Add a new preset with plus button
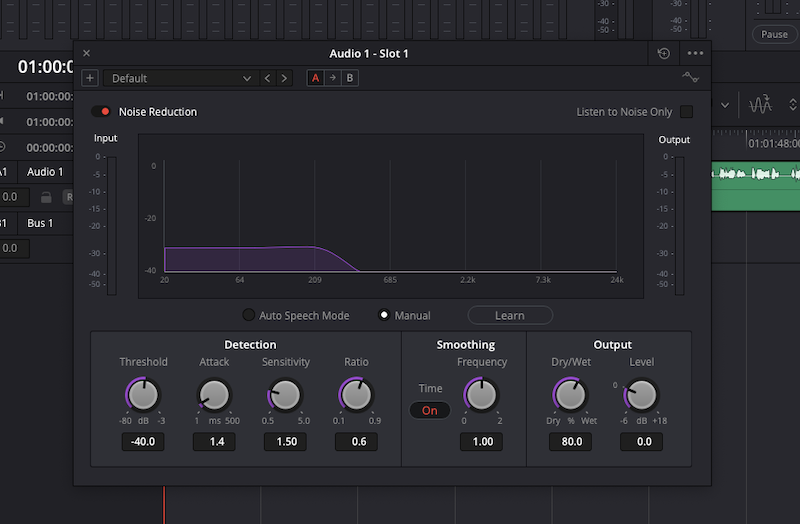 90,78
